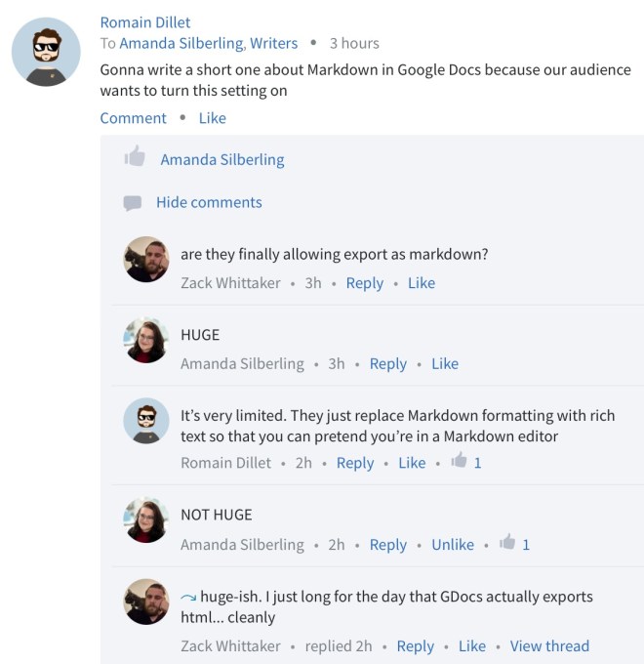
Task: Click Amanda's avatar next to HUGE comment
Action: point(146,341)
